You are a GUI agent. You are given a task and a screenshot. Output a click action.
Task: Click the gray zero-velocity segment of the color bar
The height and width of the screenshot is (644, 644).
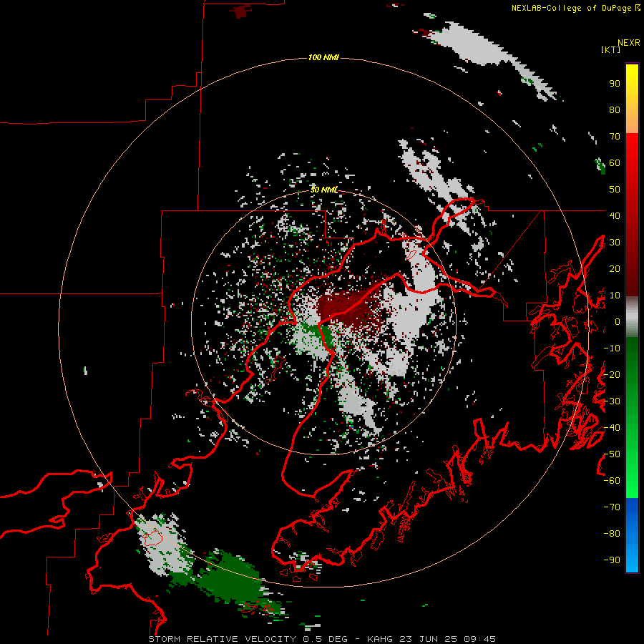pos(632,317)
